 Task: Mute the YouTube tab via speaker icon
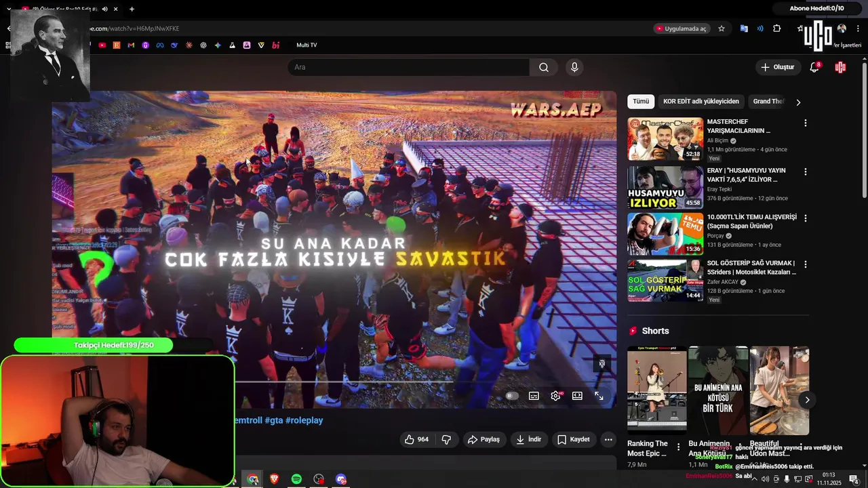[105, 9]
